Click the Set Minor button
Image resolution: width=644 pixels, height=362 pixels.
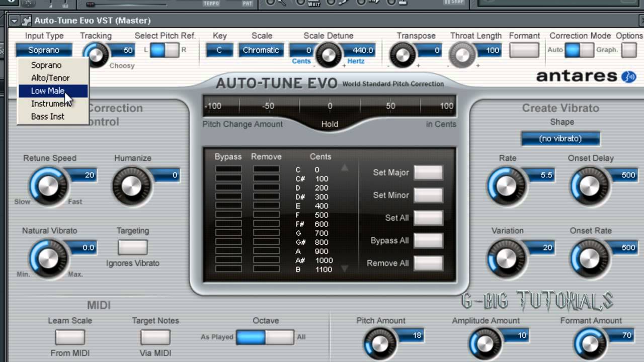428,195
